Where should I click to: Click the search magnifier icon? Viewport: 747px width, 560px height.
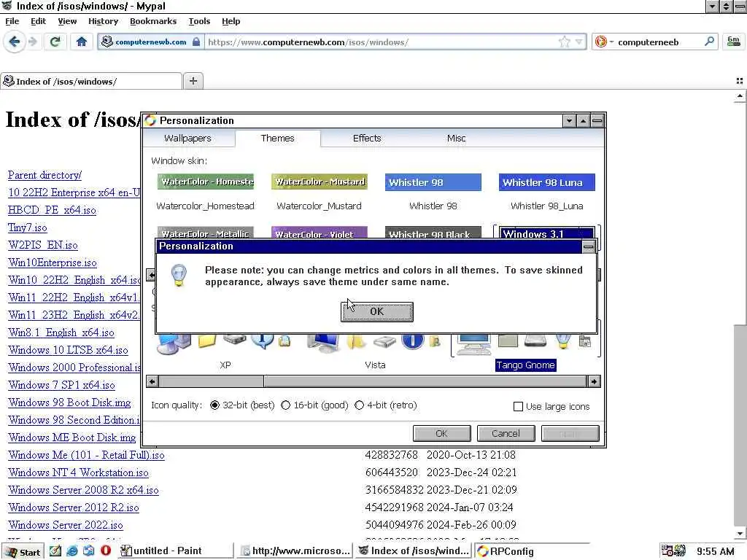click(709, 42)
